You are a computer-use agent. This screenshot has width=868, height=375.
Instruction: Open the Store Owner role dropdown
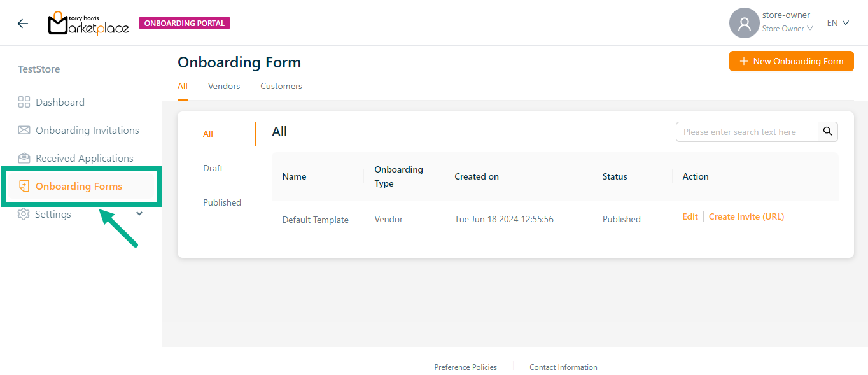pyautogui.click(x=788, y=29)
